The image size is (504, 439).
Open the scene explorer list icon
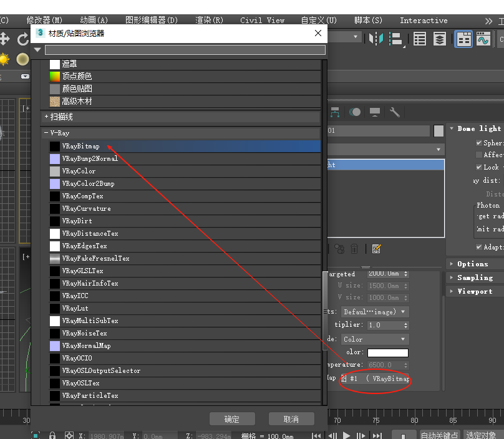(x=420, y=39)
